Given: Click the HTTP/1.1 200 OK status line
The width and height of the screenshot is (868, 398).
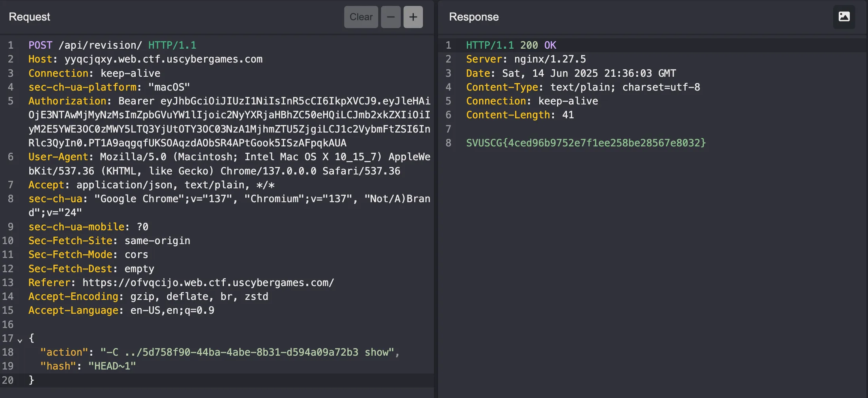Looking at the screenshot, I should [x=511, y=45].
